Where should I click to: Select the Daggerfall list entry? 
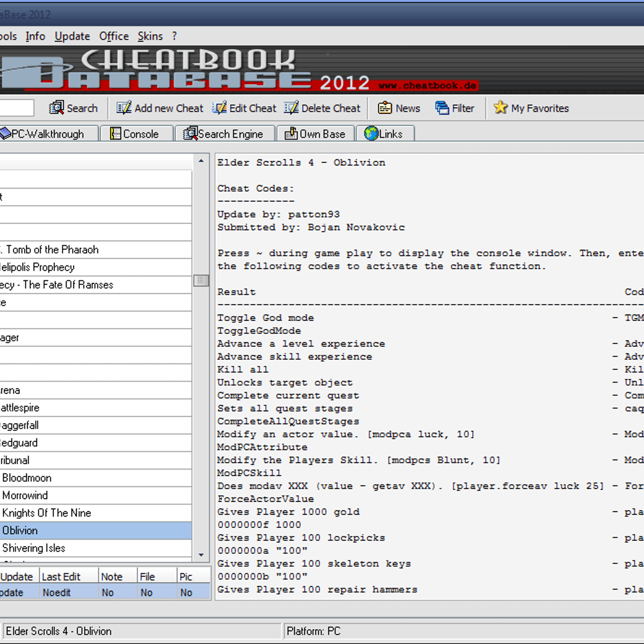coord(95,425)
